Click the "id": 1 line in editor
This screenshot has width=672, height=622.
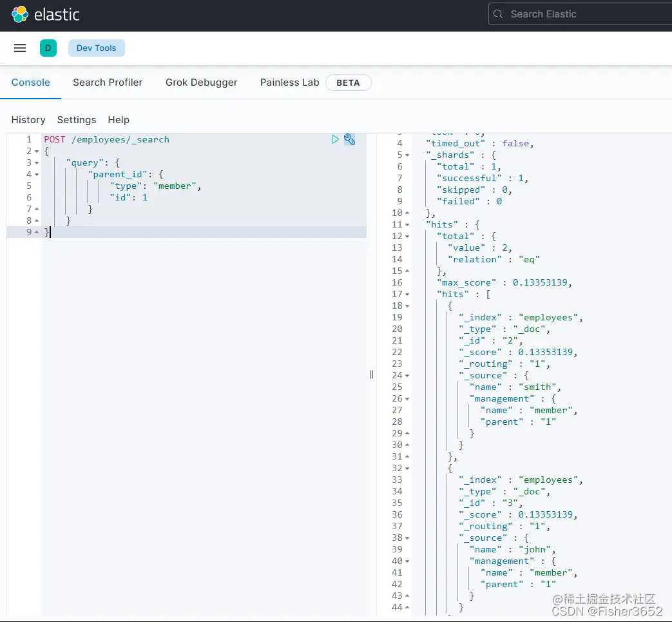[x=129, y=198]
